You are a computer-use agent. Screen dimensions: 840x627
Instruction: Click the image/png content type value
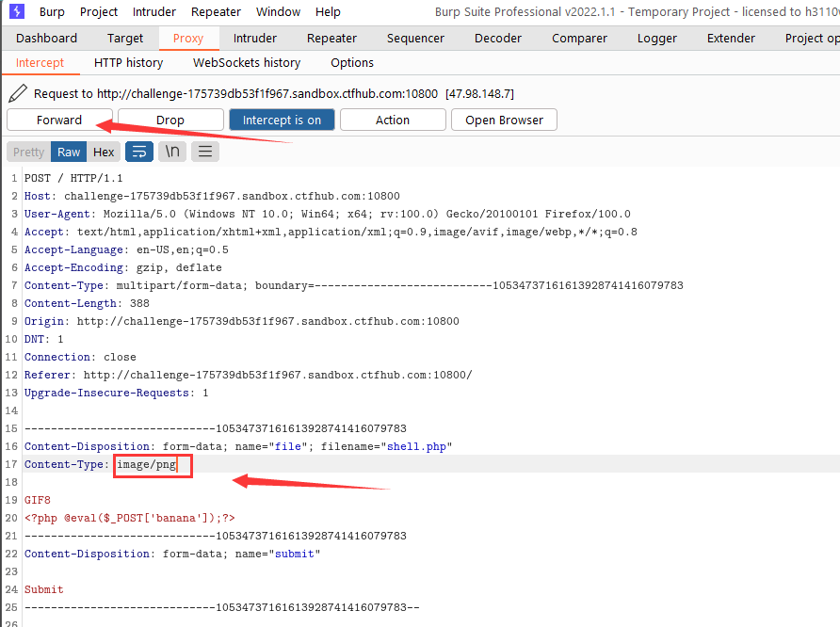pyautogui.click(x=146, y=464)
